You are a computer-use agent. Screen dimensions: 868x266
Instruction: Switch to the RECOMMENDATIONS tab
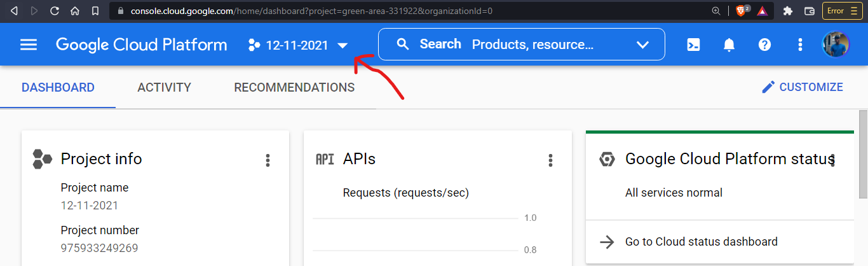pyautogui.click(x=294, y=88)
